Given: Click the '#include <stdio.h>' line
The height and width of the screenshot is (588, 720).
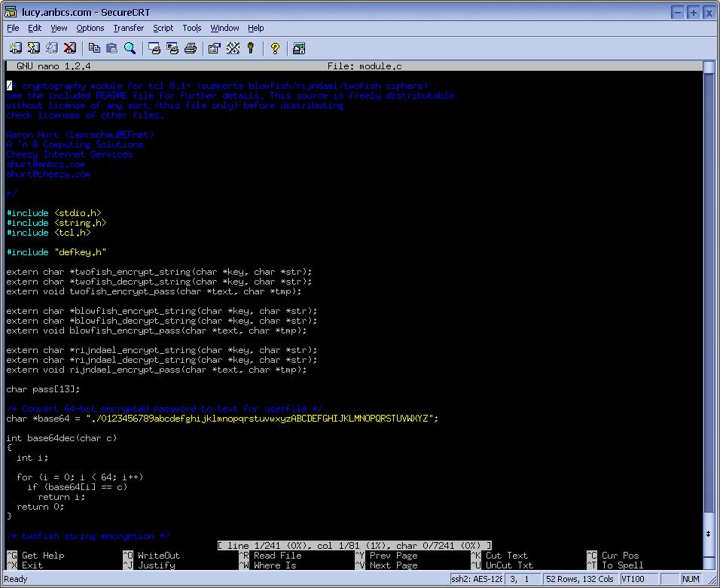Looking at the screenshot, I should (53, 213).
